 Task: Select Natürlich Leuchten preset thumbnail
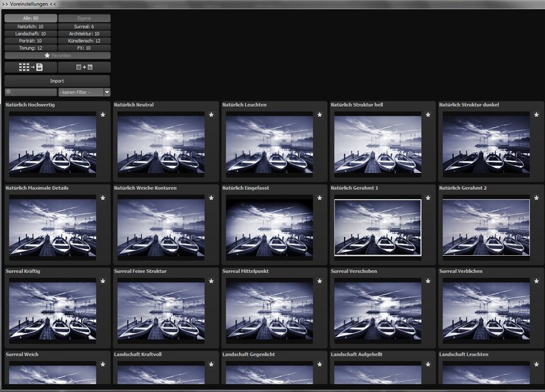click(269, 144)
